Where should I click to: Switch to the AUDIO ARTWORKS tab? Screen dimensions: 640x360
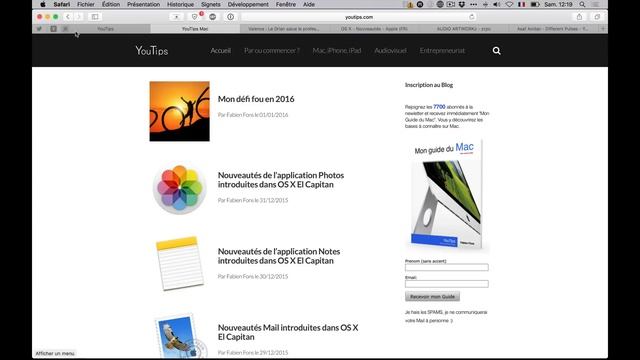(464, 29)
